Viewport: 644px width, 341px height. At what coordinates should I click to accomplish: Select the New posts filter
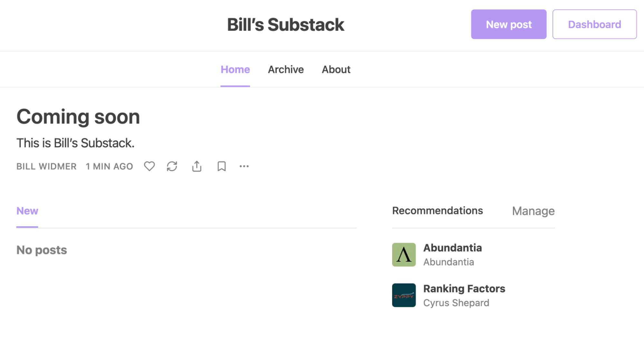[x=27, y=211]
